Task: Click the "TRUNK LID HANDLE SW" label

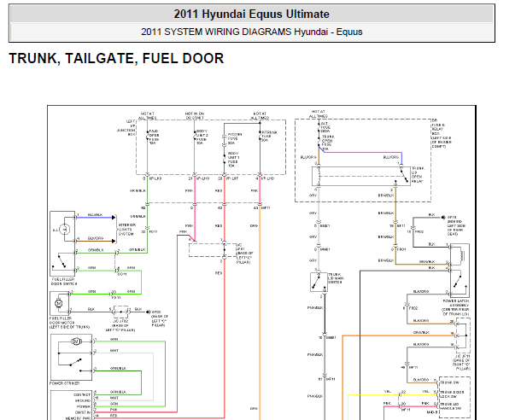Action: (451, 406)
